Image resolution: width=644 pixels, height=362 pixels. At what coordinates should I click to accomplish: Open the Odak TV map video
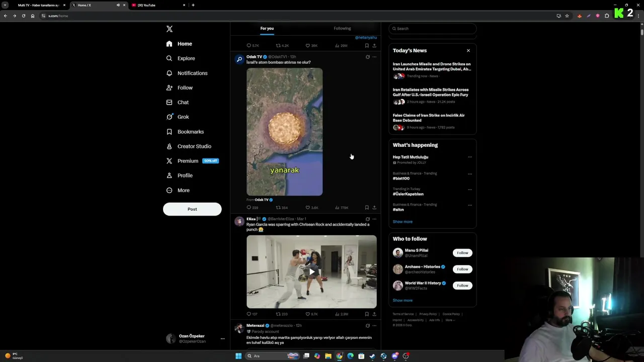tap(285, 132)
